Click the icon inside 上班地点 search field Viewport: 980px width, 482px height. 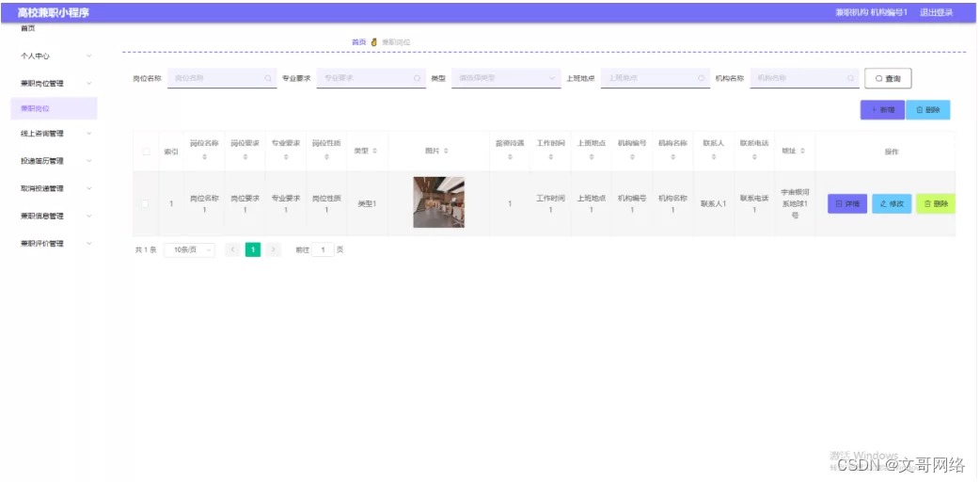(701, 78)
